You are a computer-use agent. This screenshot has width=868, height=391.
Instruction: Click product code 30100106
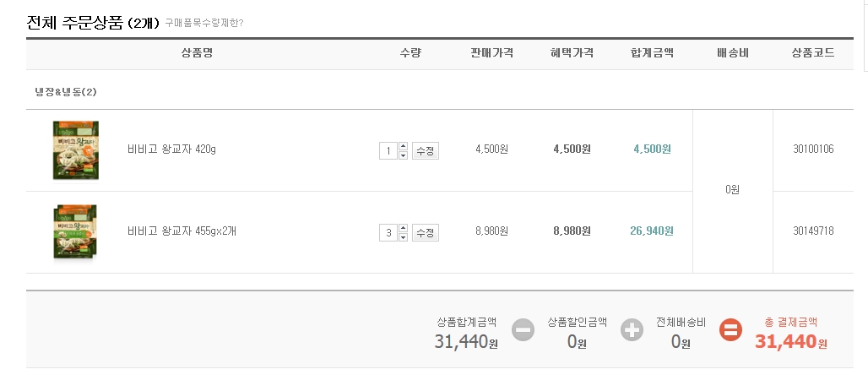click(x=813, y=150)
